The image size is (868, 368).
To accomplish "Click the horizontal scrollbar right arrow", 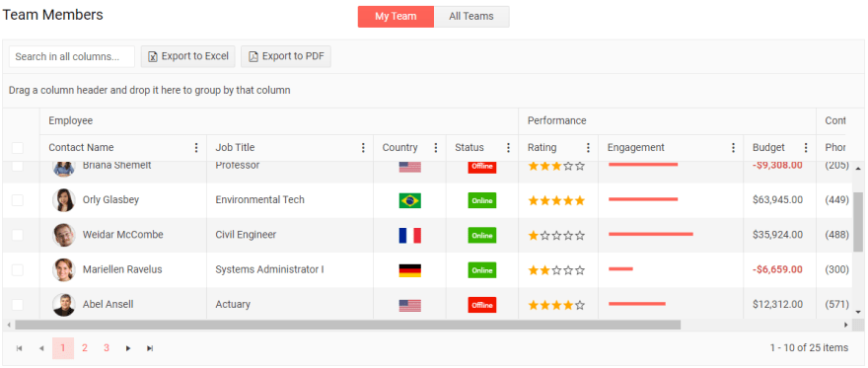I will (846, 325).
